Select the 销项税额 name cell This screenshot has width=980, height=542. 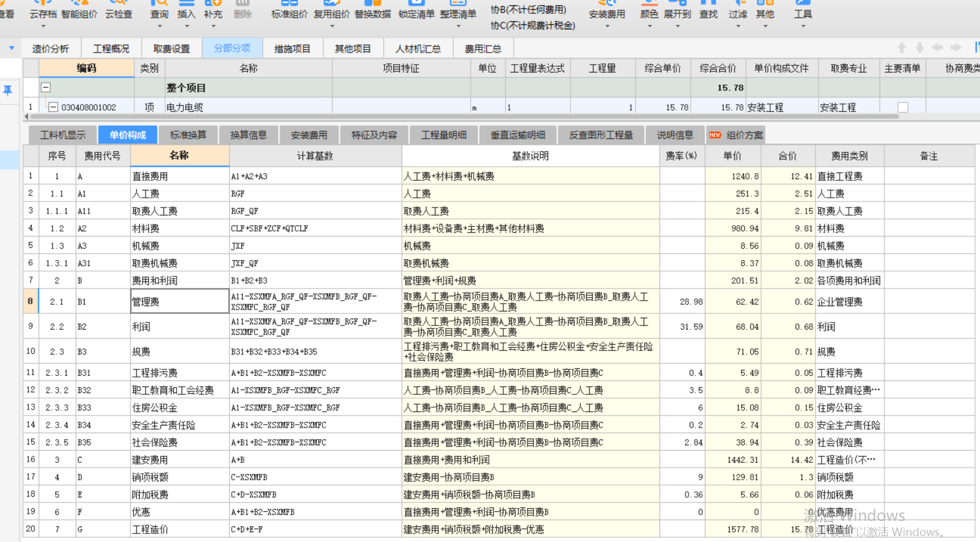pos(180,477)
